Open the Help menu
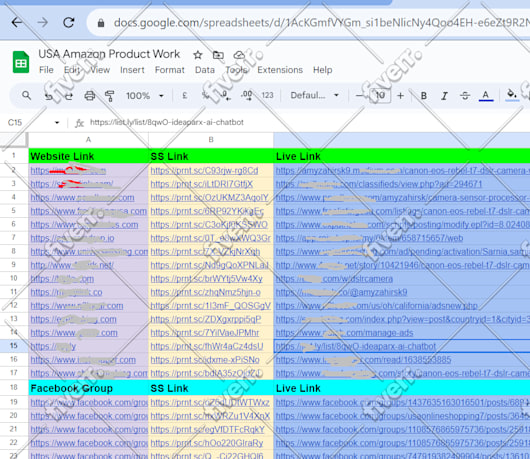530x459 pixels. coord(322,70)
